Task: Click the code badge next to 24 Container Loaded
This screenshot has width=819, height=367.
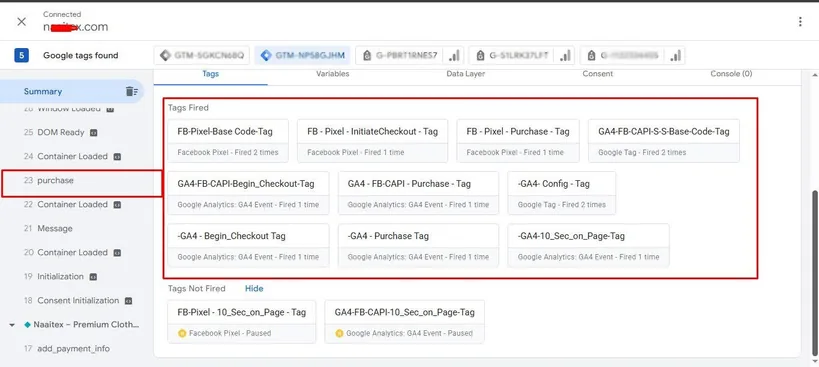Action: (118, 157)
